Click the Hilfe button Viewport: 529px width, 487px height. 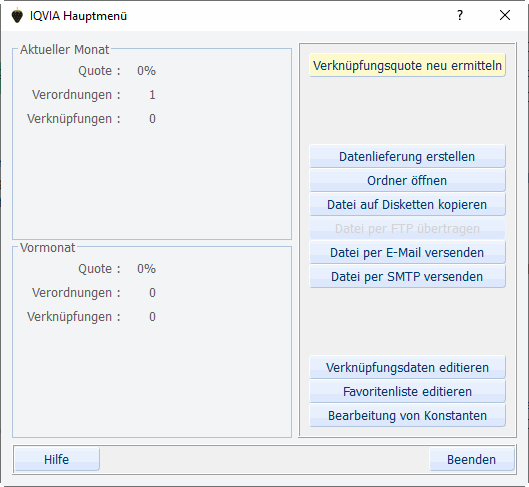pos(57,459)
